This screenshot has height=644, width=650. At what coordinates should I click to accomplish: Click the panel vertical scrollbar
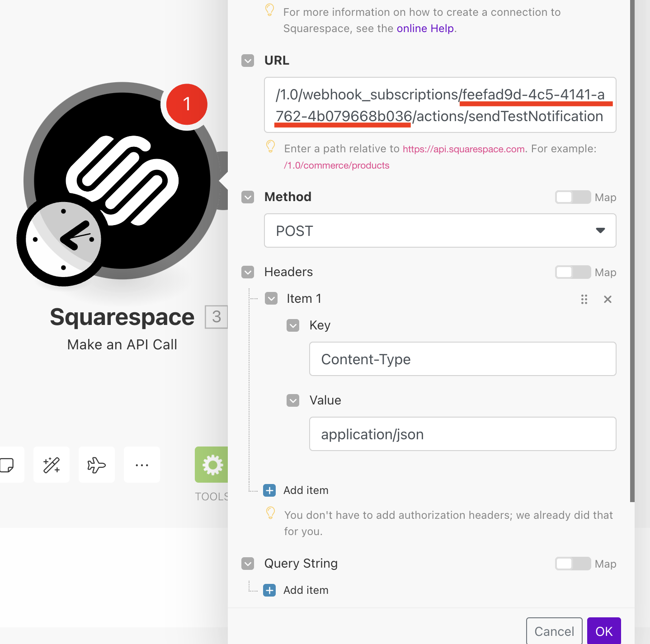[x=632, y=251]
